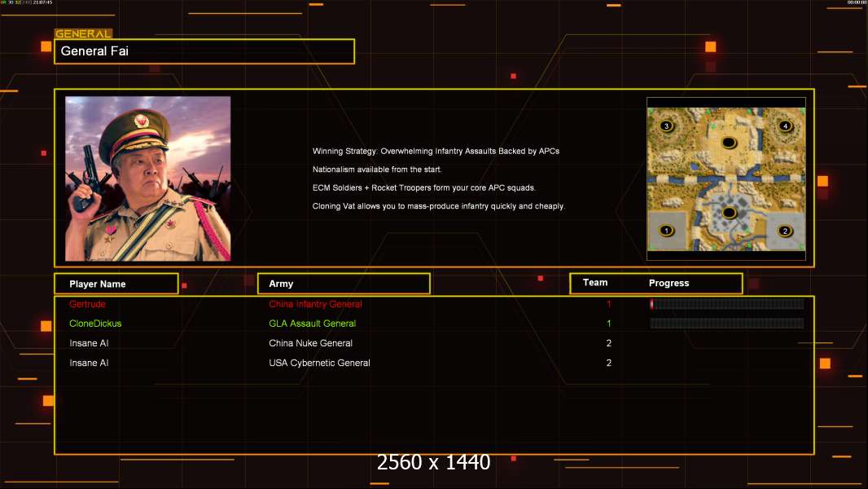This screenshot has width=868, height=489.
Task: Click the Progress column header
Action: tap(669, 283)
